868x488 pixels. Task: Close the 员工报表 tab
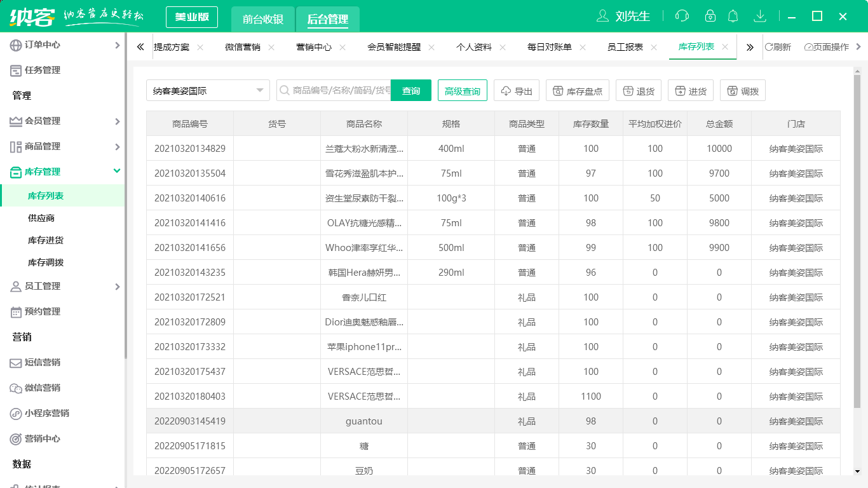point(654,47)
